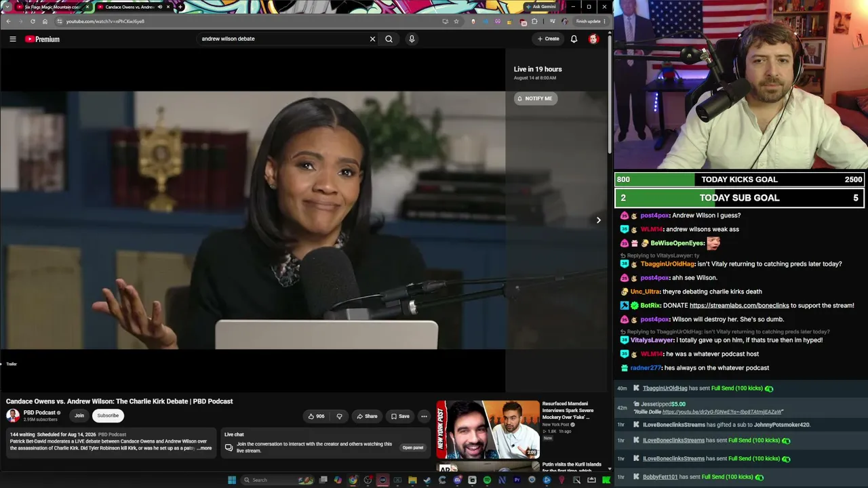The height and width of the screenshot is (488, 868).
Task: Open the live chat panel
Action: pyautogui.click(x=412, y=447)
